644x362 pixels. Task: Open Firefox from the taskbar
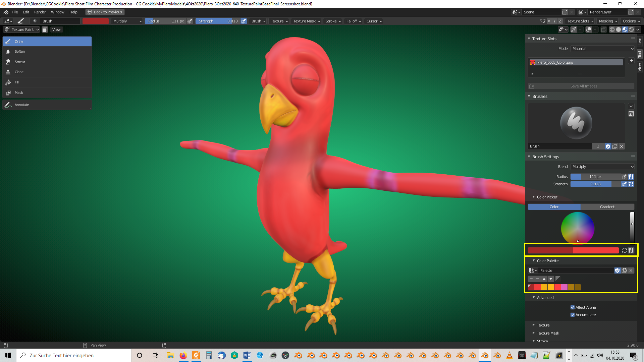(x=183, y=355)
